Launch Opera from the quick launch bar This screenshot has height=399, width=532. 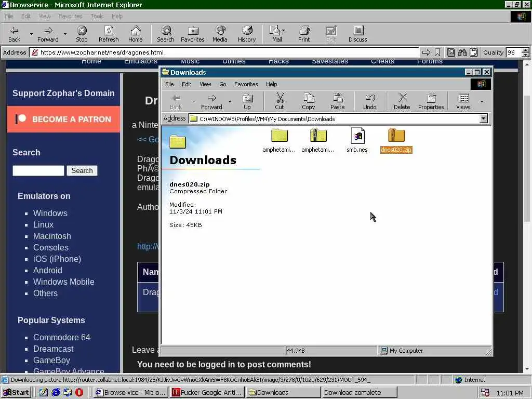pos(79,392)
